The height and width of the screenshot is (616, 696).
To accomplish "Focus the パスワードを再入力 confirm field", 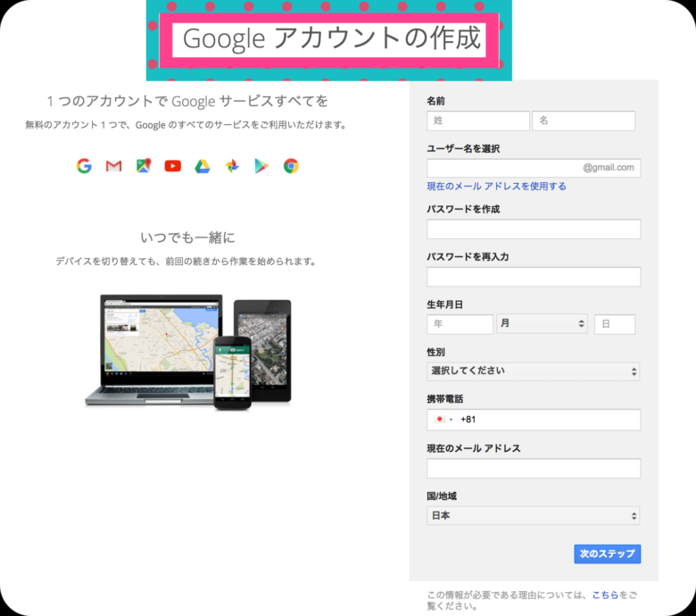I will tap(534, 277).
